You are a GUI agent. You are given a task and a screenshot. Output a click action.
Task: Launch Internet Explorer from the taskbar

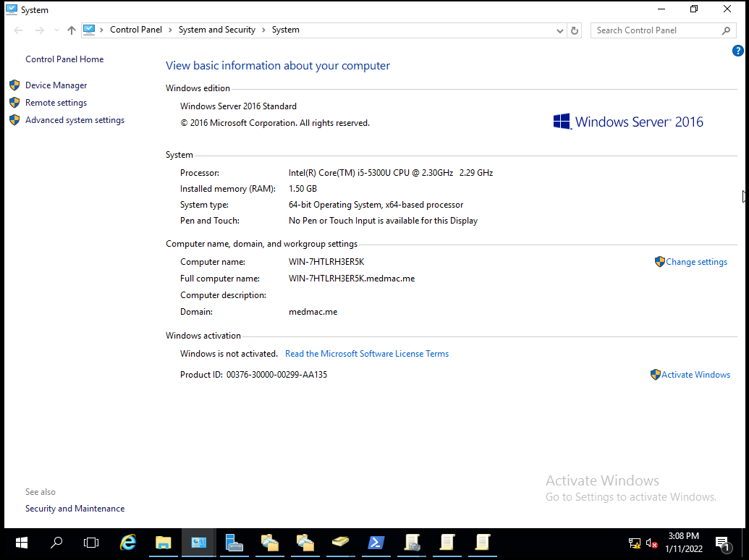click(128, 543)
